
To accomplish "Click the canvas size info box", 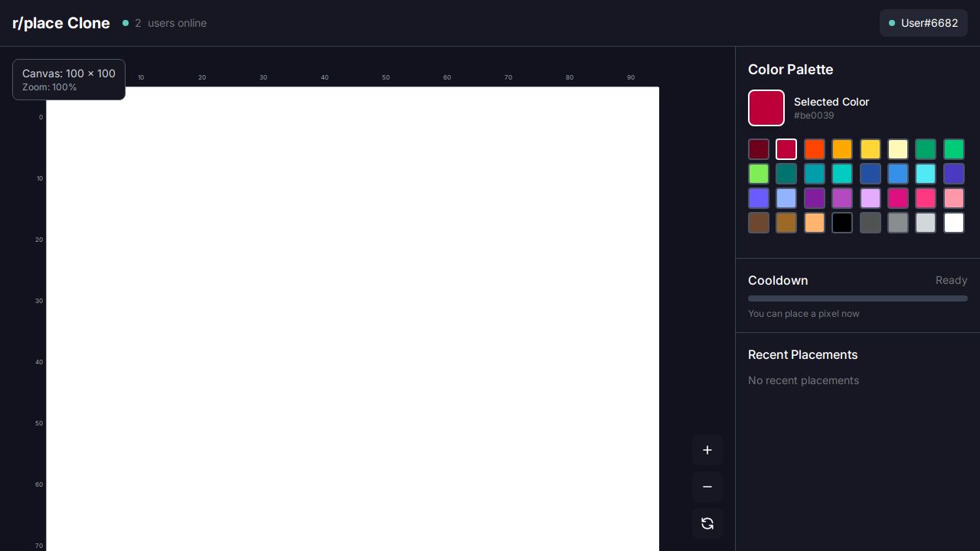I will point(69,80).
